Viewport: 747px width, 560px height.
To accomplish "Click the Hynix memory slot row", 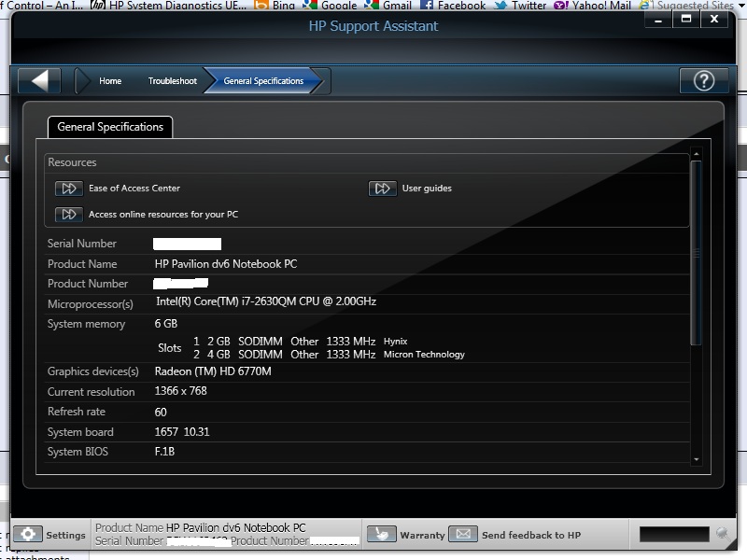I will 300,342.
